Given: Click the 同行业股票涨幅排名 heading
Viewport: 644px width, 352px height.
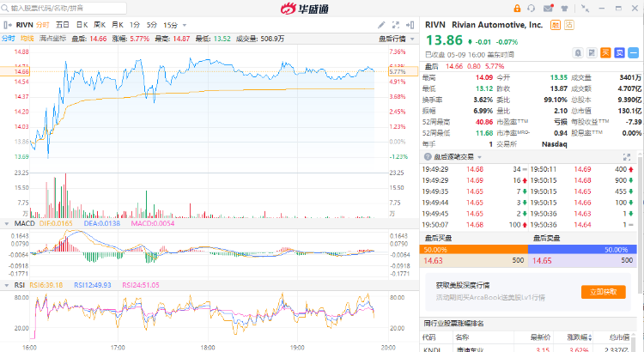Looking at the screenshot, I should pos(453,324).
